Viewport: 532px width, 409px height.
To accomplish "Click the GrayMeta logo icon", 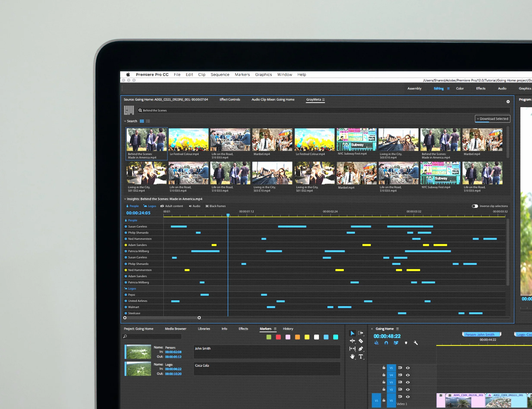I will pyautogui.click(x=129, y=110).
